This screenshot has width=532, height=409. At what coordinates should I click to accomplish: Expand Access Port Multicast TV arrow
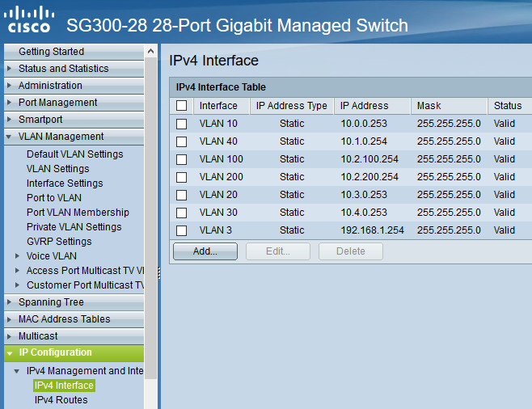point(17,271)
